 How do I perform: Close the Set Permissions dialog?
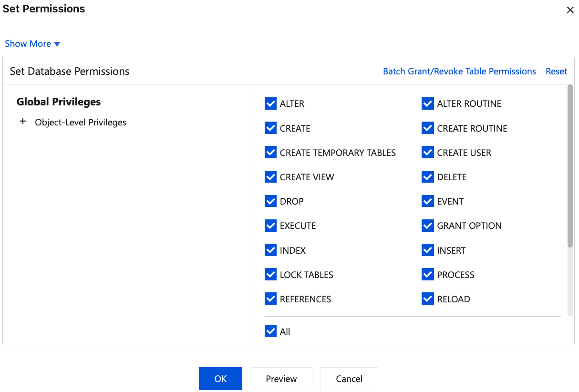tap(570, 10)
